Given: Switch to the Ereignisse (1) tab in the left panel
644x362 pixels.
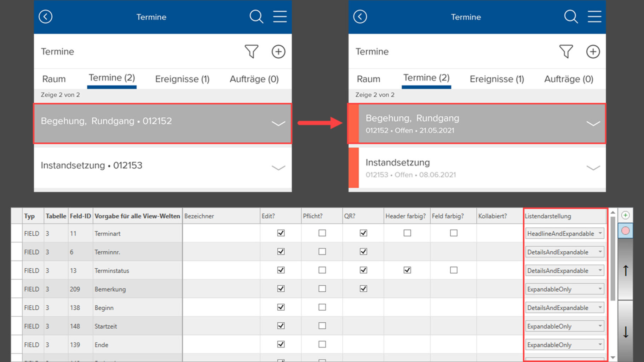Looking at the screenshot, I should [x=182, y=79].
